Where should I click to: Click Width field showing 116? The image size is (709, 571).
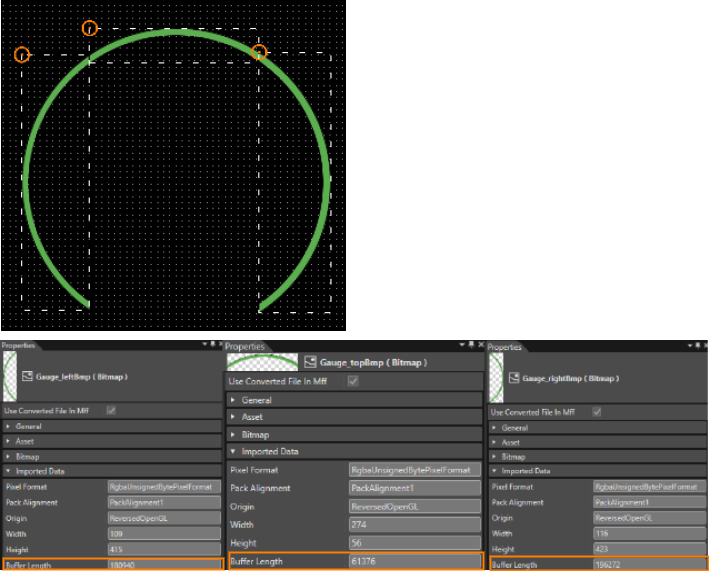tap(649, 533)
